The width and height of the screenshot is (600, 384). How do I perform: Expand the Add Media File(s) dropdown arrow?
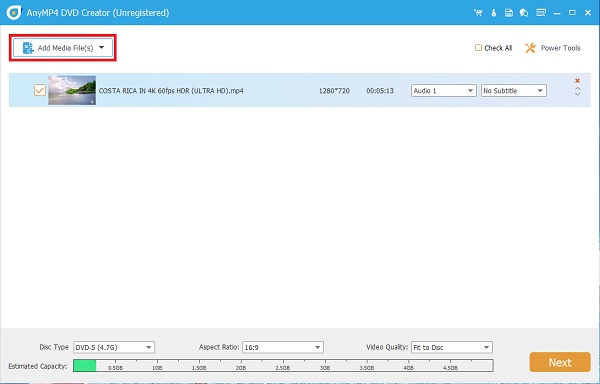pos(101,47)
